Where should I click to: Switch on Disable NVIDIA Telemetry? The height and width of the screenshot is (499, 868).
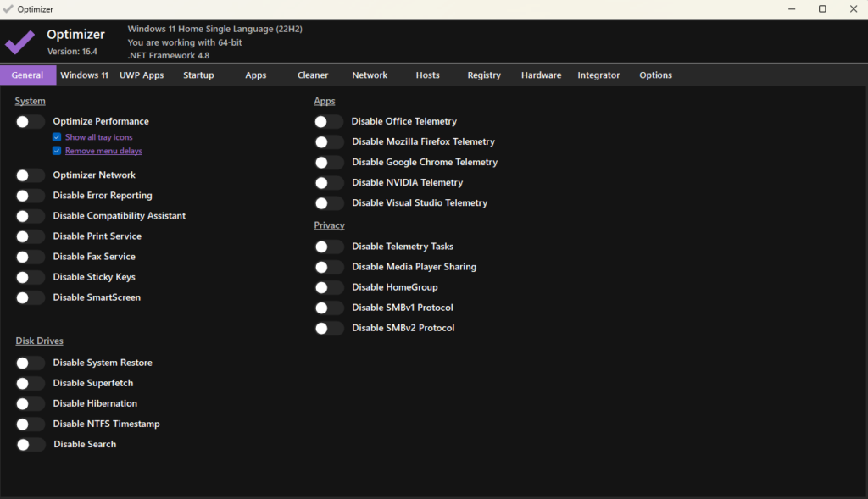329,183
